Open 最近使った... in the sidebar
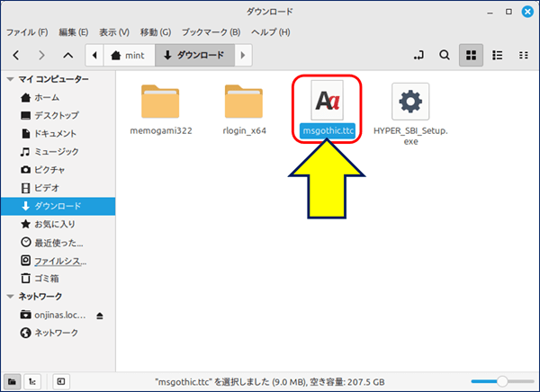 58,243
